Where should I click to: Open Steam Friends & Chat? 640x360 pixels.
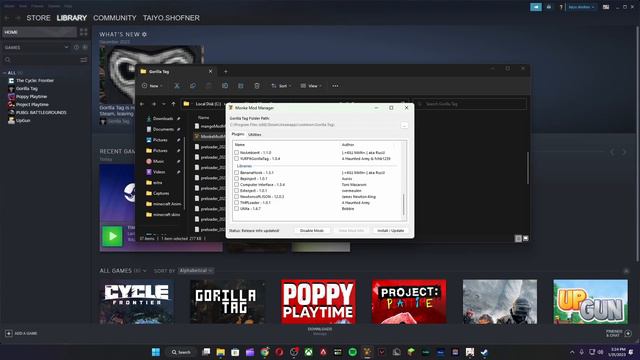click(619, 333)
